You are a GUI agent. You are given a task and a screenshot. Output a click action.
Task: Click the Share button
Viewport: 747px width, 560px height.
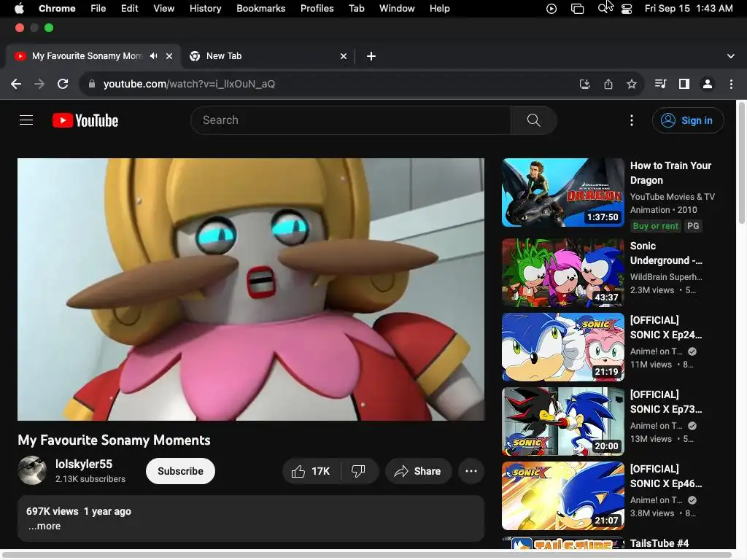418,472
